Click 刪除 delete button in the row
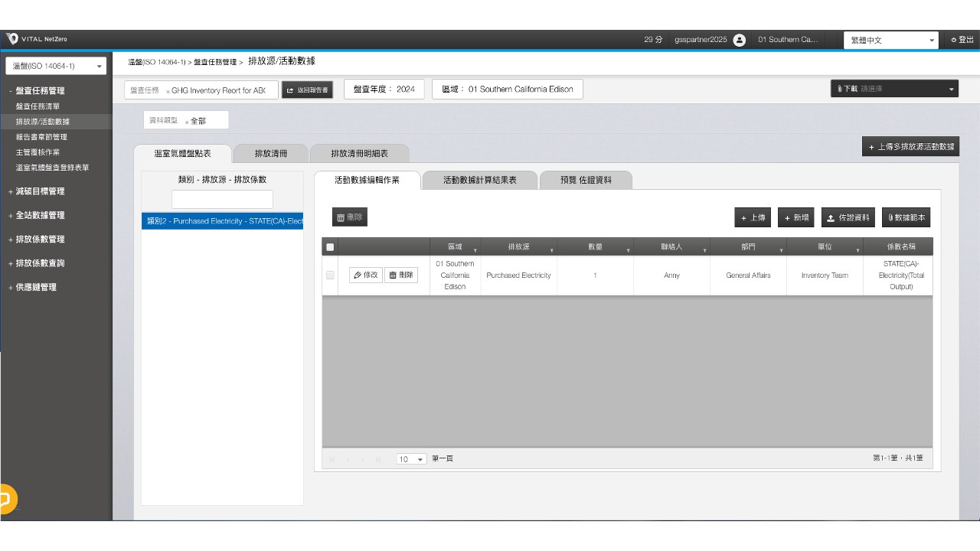This screenshot has width=980, height=551. coord(401,275)
